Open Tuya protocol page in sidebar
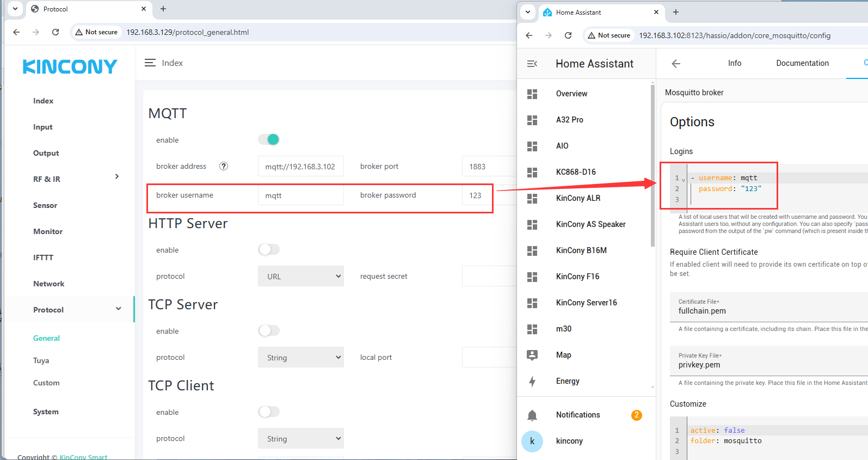This screenshot has height=460, width=868. point(41,360)
